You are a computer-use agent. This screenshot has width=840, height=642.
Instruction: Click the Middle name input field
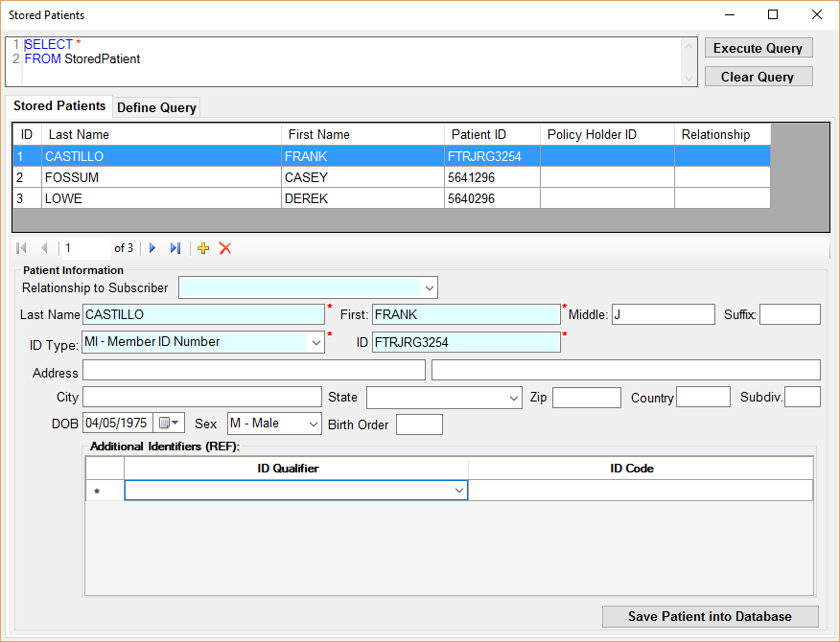pos(663,314)
